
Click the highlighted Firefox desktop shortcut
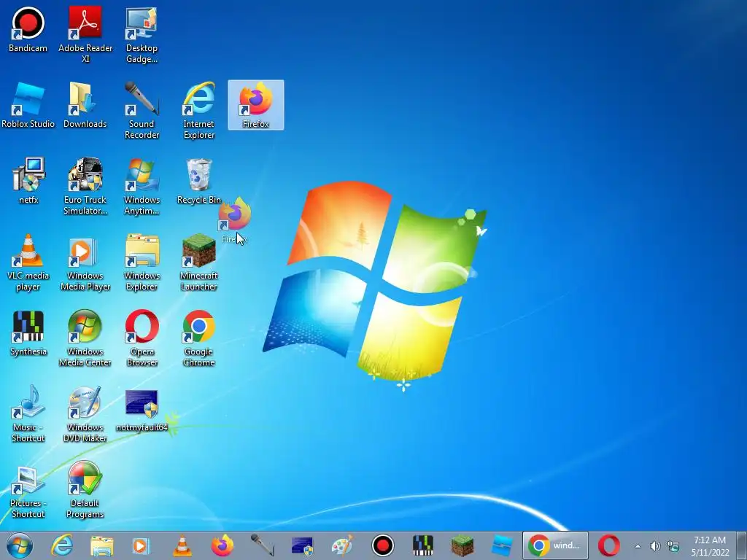(256, 105)
